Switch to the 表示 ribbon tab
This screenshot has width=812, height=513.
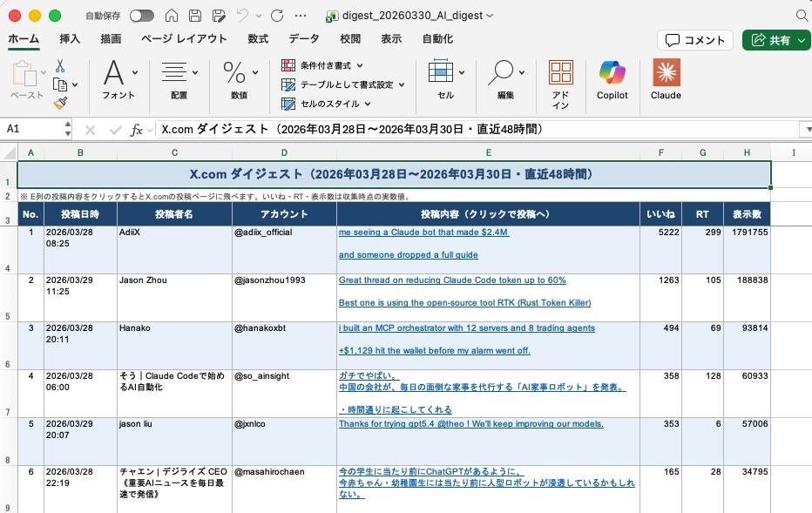coord(391,39)
